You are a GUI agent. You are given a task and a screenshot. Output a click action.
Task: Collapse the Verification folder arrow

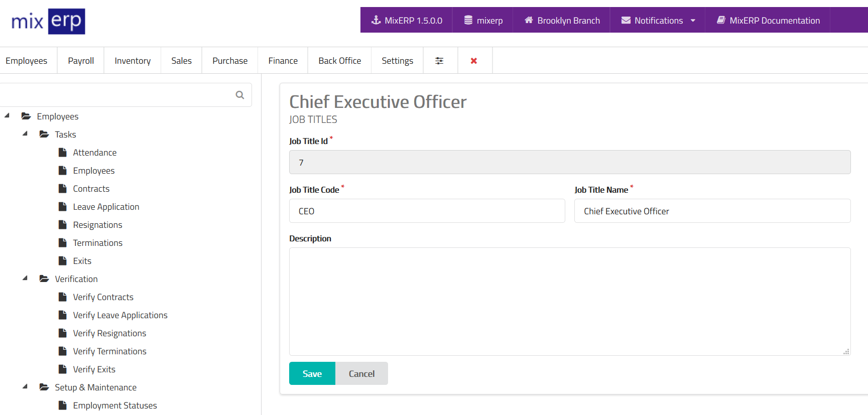25,279
